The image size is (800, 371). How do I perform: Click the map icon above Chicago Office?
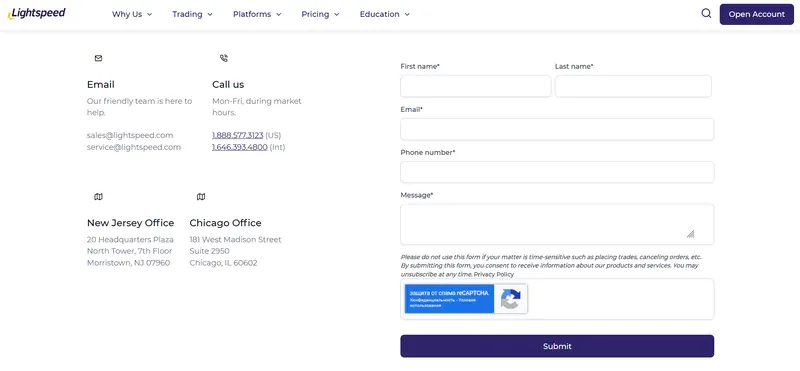(x=201, y=197)
